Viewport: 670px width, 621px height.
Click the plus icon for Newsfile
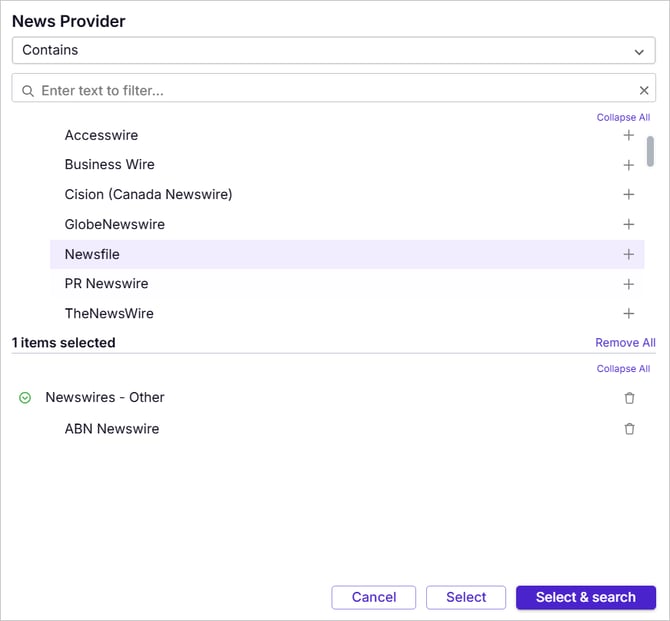pyautogui.click(x=628, y=254)
